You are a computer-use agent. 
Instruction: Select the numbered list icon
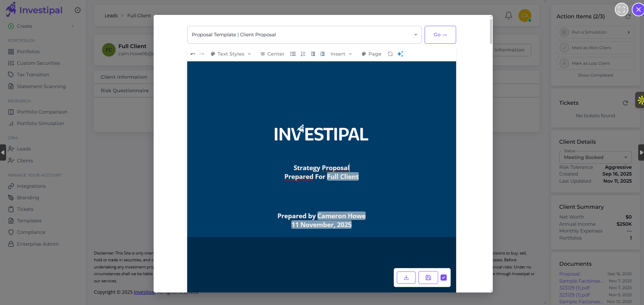[x=303, y=54]
